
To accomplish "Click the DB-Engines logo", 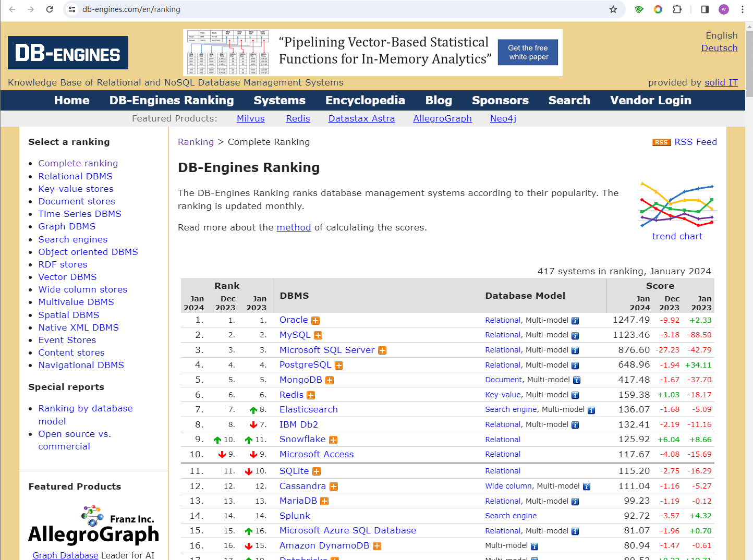I will click(x=68, y=53).
